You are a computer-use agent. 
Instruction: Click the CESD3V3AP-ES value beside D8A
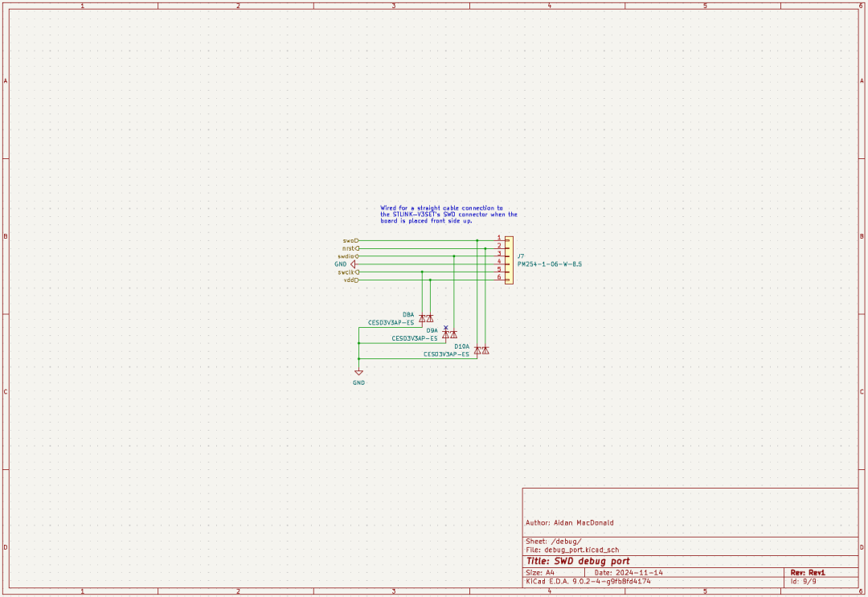[x=391, y=322]
